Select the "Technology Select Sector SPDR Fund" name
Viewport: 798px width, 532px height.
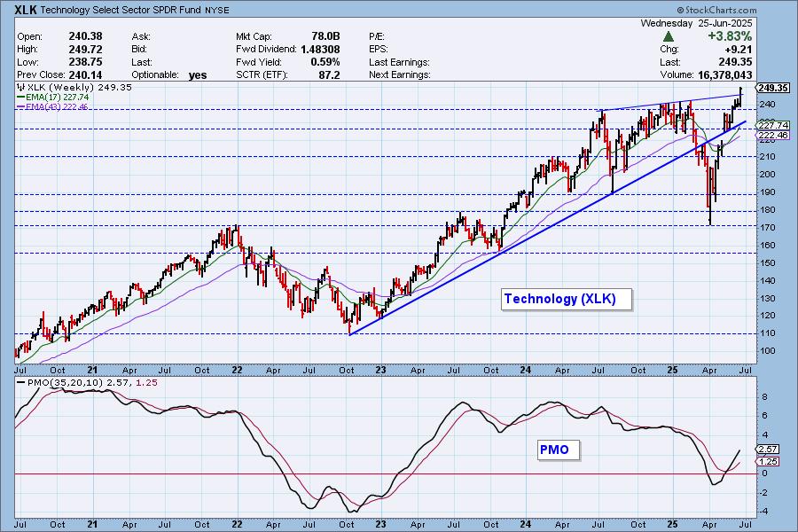tap(120, 10)
